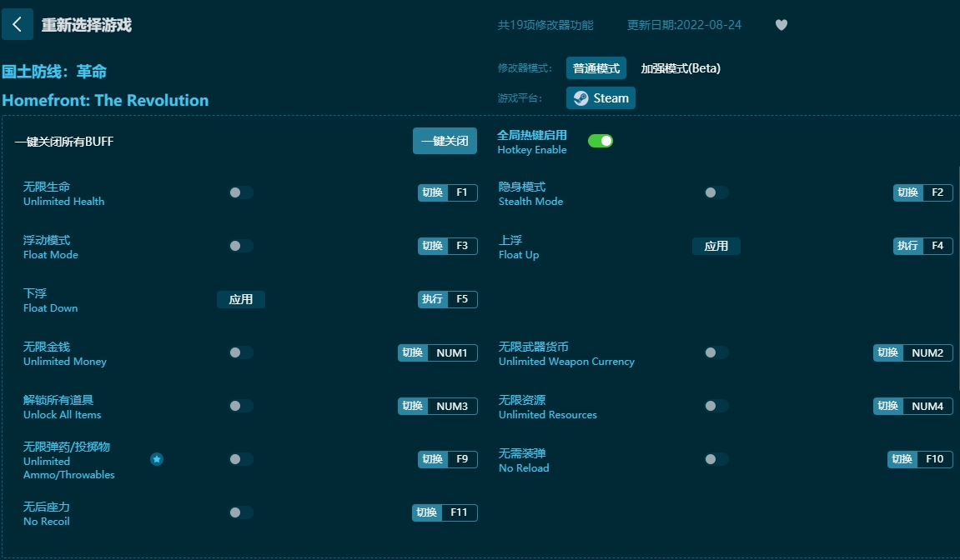This screenshot has width=960, height=560.
Task: Click the star icon beside Unlimited Ammo/Throwables
Action: point(157,459)
